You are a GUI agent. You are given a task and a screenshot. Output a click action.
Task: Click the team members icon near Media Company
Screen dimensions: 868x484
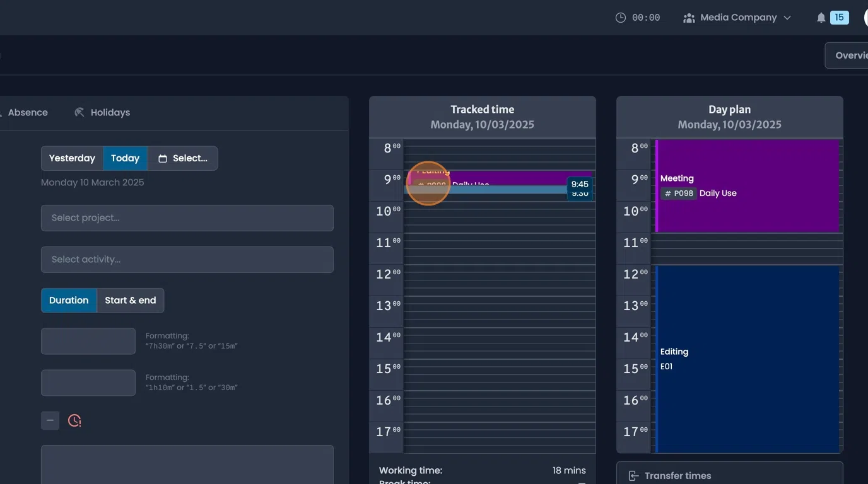click(x=688, y=17)
